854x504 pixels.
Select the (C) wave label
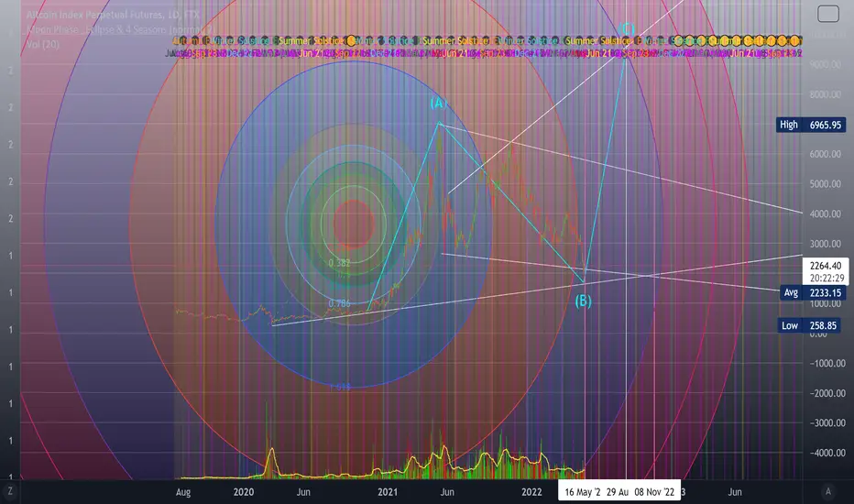627,28
